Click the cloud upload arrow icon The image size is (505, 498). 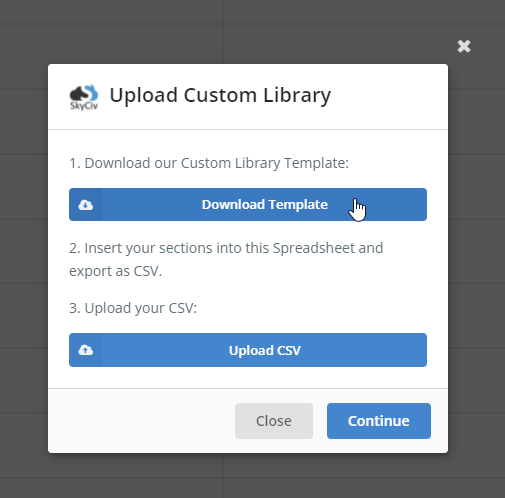click(86, 350)
